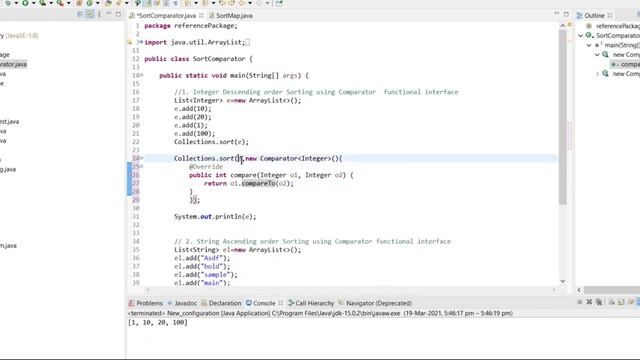The image size is (640, 360).
Task: Open the Call Hierarchy tab
Action: pyautogui.click(x=311, y=303)
